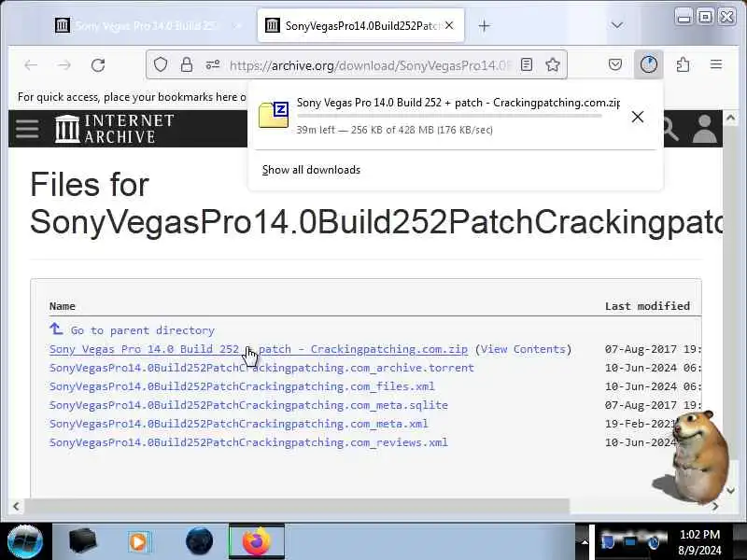Reload the current page
Viewport: 747px width, 560px height.
(98, 64)
